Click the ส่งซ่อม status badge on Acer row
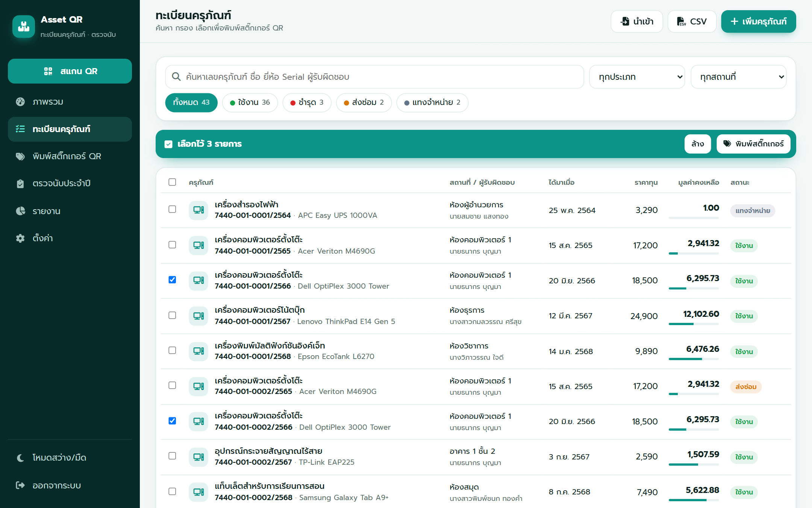 pyautogui.click(x=746, y=386)
